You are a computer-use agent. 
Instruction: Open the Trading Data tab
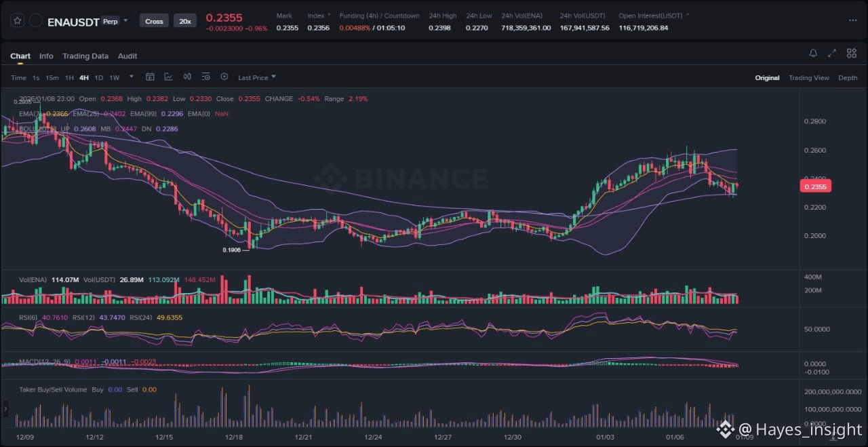pyautogui.click(x=85, y=56)
